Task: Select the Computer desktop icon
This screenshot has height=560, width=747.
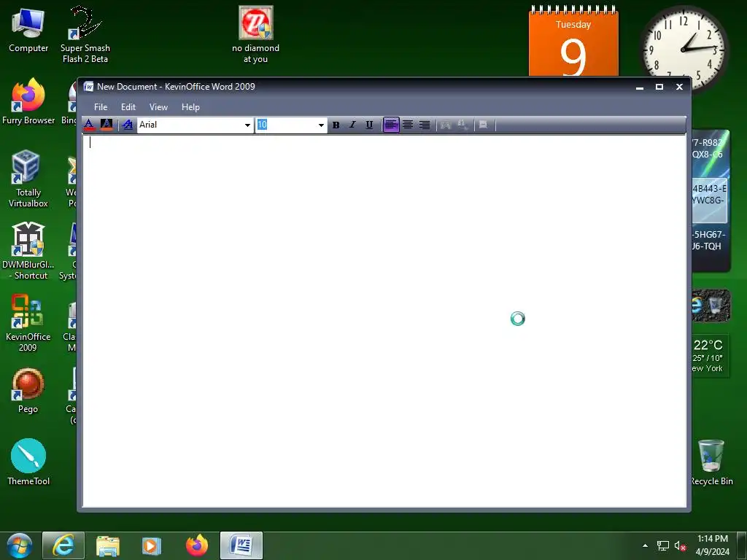Action: pyautogui.click(x=28, y=31)
